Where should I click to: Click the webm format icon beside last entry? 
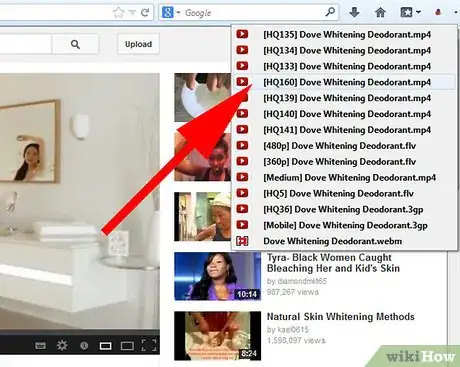coord(242,241)
